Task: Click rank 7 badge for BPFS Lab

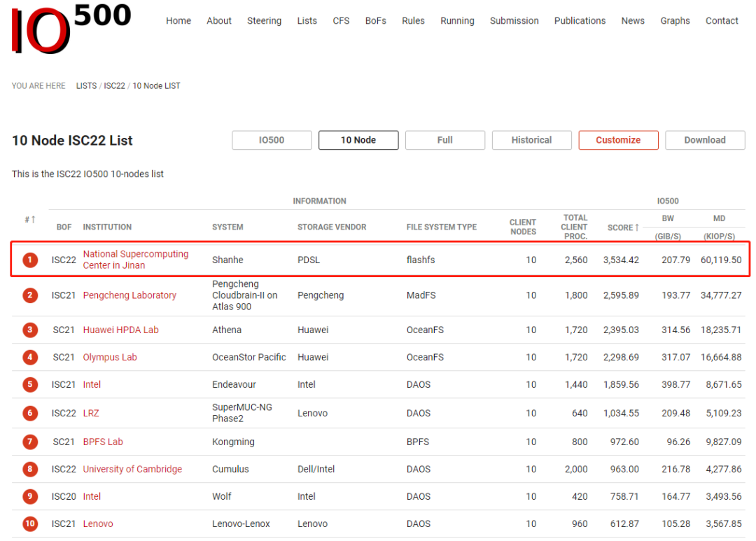Action: coord(30,442)
